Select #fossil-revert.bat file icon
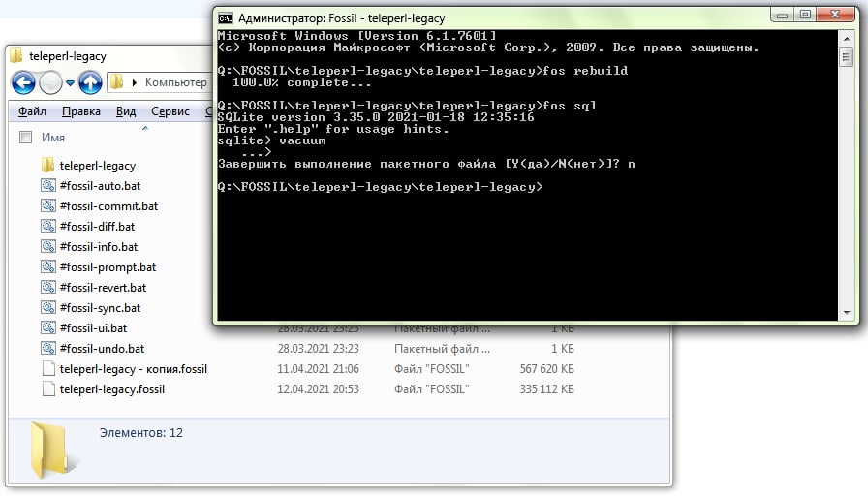The height and width of the screenshot is (496, 868). pyautogui.click(x=48, y=288)
